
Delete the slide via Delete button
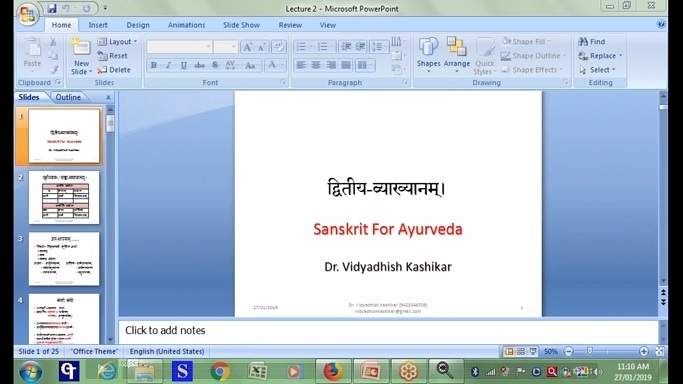click(114, 70)
